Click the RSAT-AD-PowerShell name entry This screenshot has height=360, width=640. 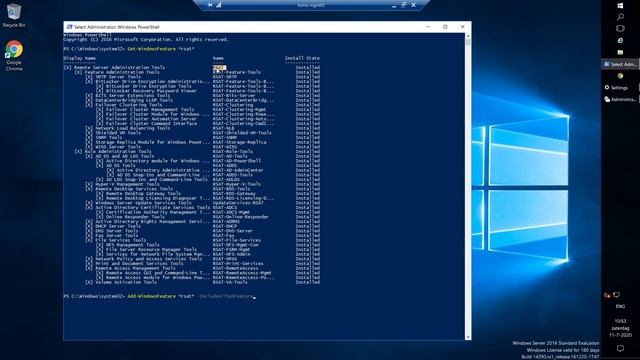(237, 161)
